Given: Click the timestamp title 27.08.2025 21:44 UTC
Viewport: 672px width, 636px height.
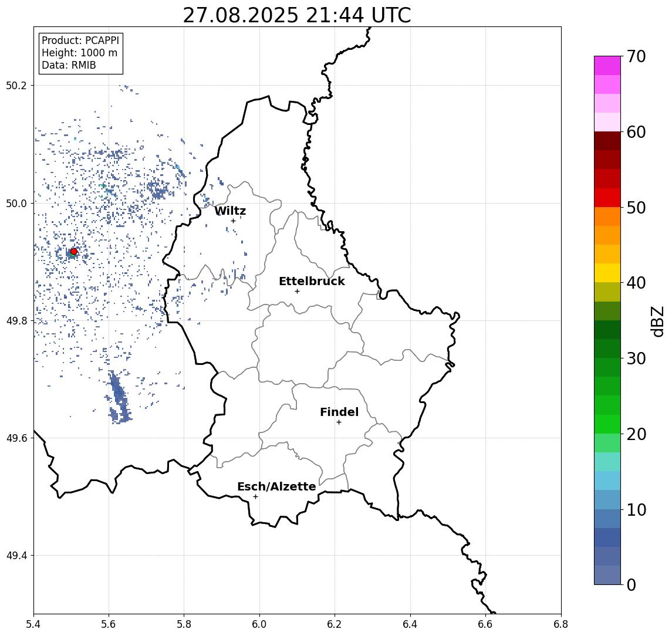Looking at the screenshot, I should [297, 15].
